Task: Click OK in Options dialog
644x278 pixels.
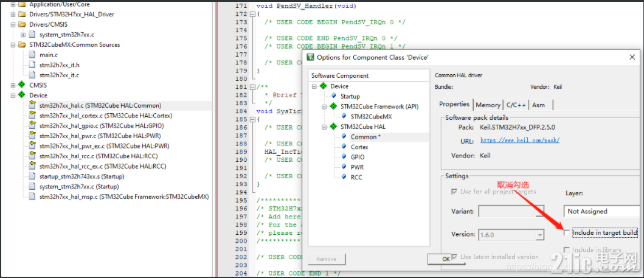Action: tap(446, 259)
